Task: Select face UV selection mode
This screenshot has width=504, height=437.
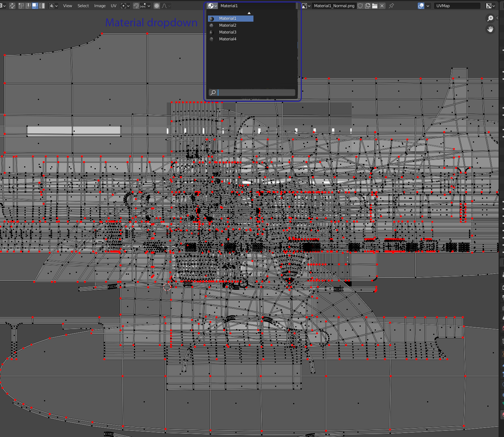Action: click(35, 6)
